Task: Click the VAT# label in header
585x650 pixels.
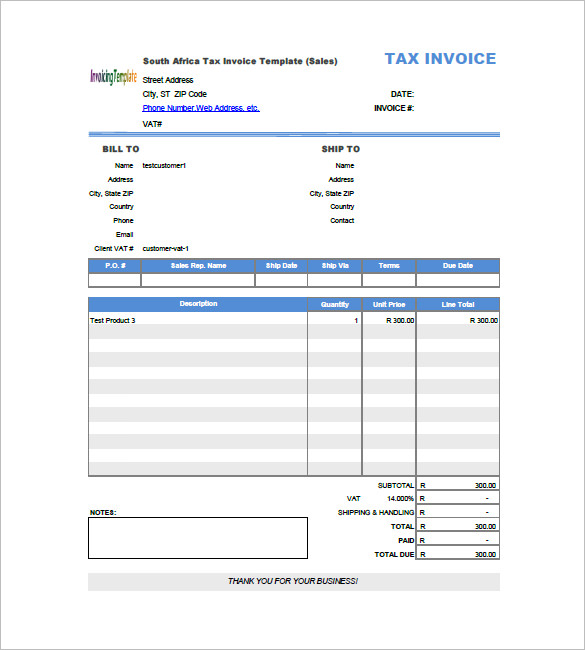Action: [x=152, y=124]
